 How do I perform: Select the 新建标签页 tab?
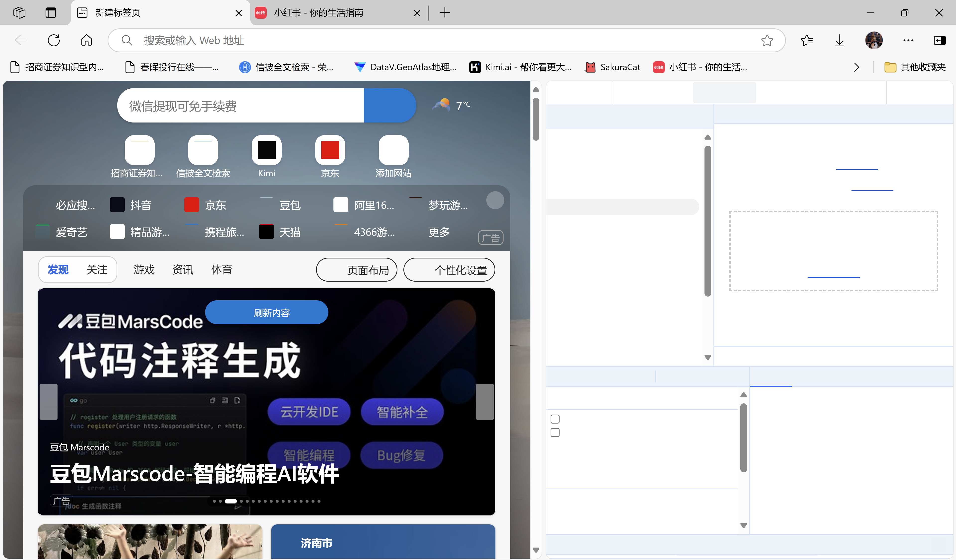pos(160,13)
